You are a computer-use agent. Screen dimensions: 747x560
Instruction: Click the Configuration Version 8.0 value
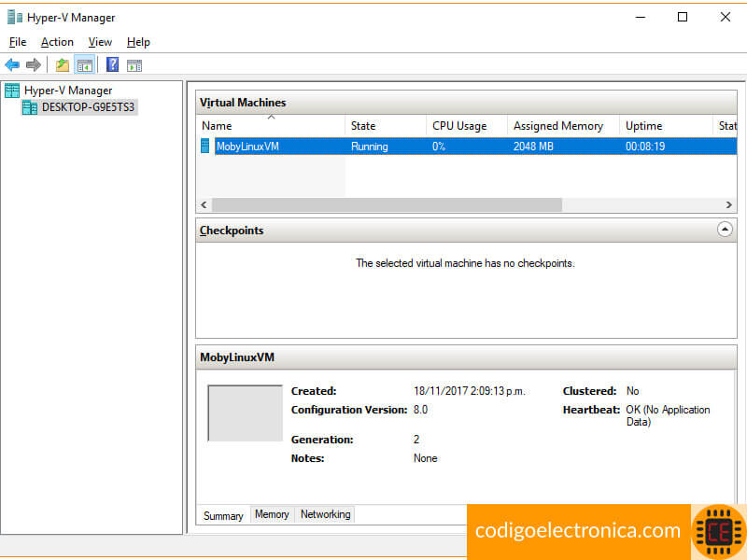click(x=421, y=410)
